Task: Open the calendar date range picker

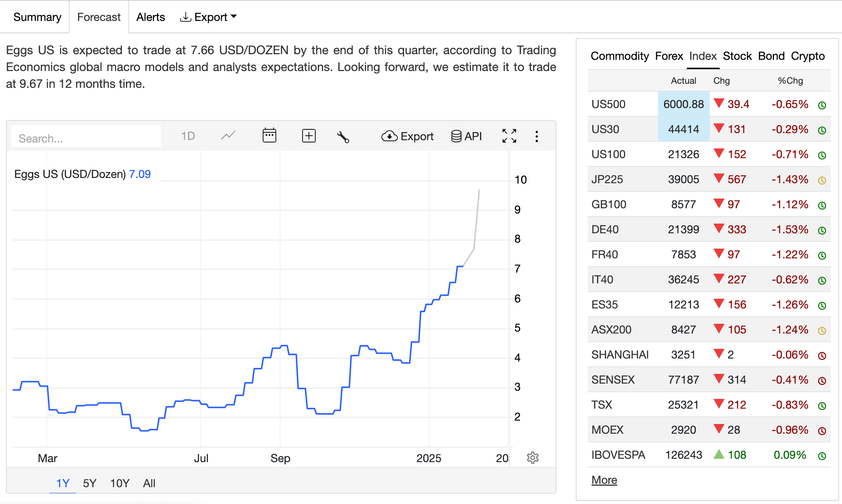Action: (270, 136)
